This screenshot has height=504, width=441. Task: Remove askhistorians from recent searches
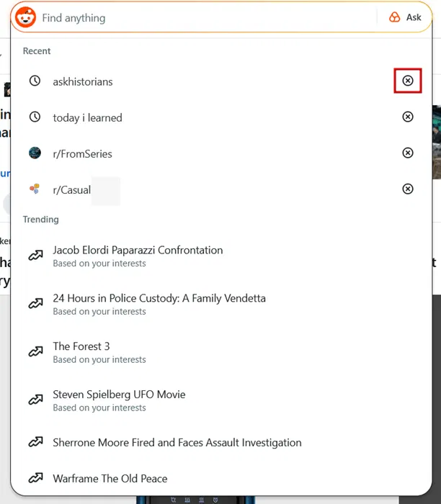pyautogui.click(x=408, y=81)
